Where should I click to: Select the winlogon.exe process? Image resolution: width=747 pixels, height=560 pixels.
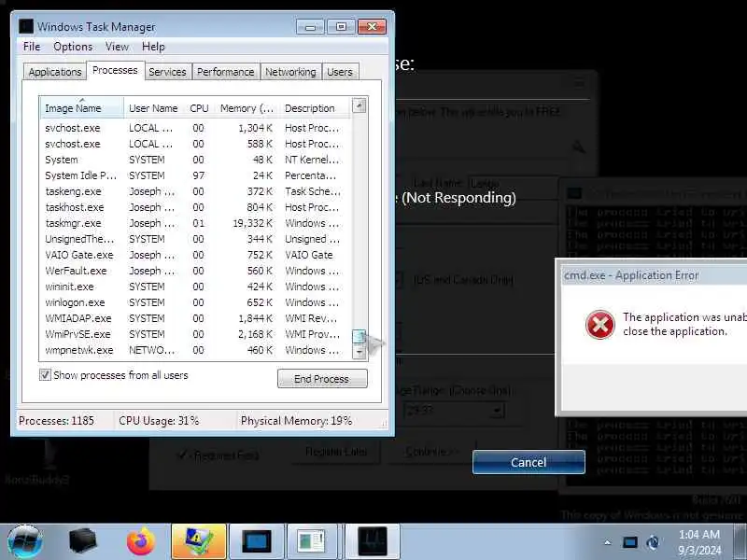tap(195, 302)
